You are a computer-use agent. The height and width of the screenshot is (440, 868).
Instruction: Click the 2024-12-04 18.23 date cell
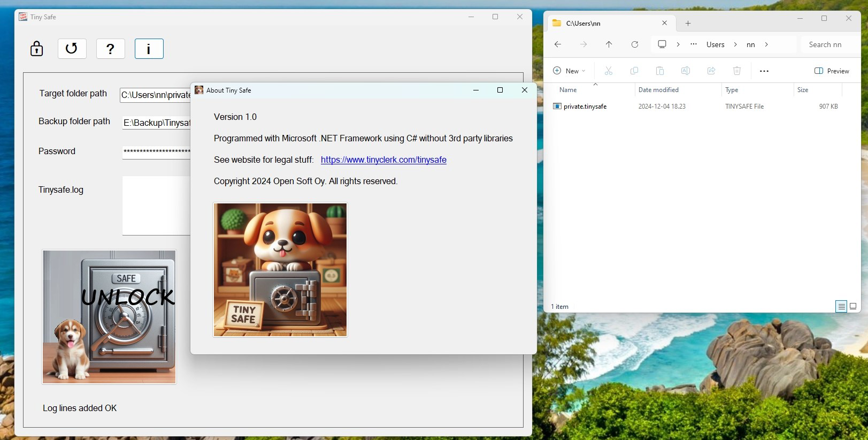click(x=662, y=107)
